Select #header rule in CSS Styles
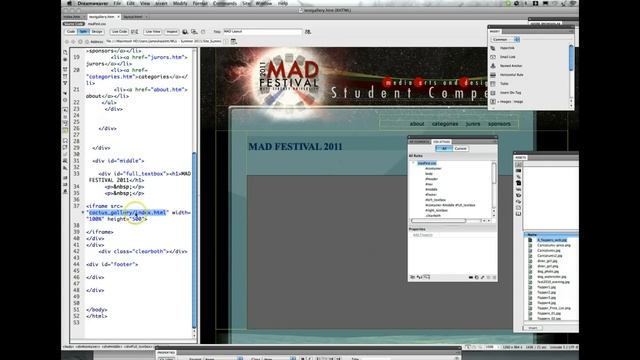This screenshot has height=360, width=640. pyautogui.click(x=431, y=179)
